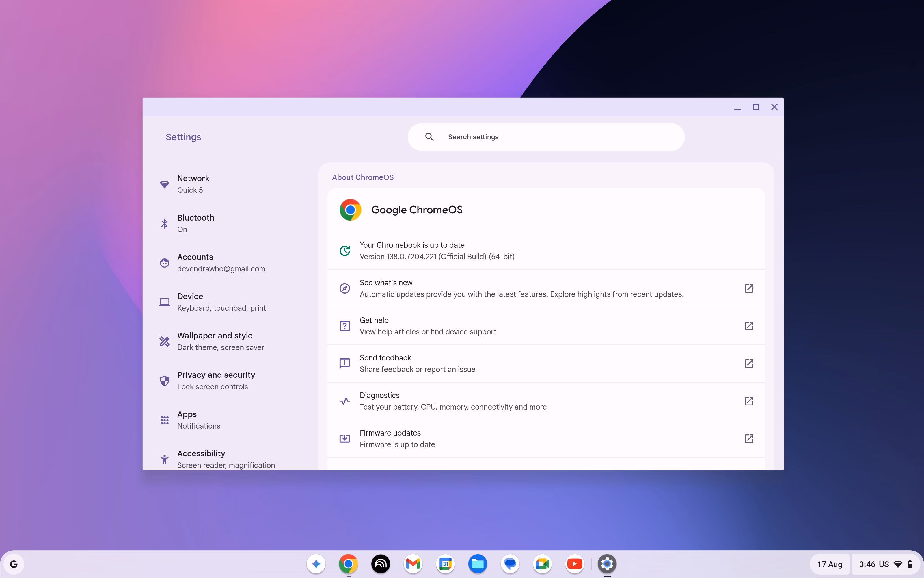Click the compass icon for See what's new
Screen dimensions: 924x578
pyautogui.click(x=345, y=288)
